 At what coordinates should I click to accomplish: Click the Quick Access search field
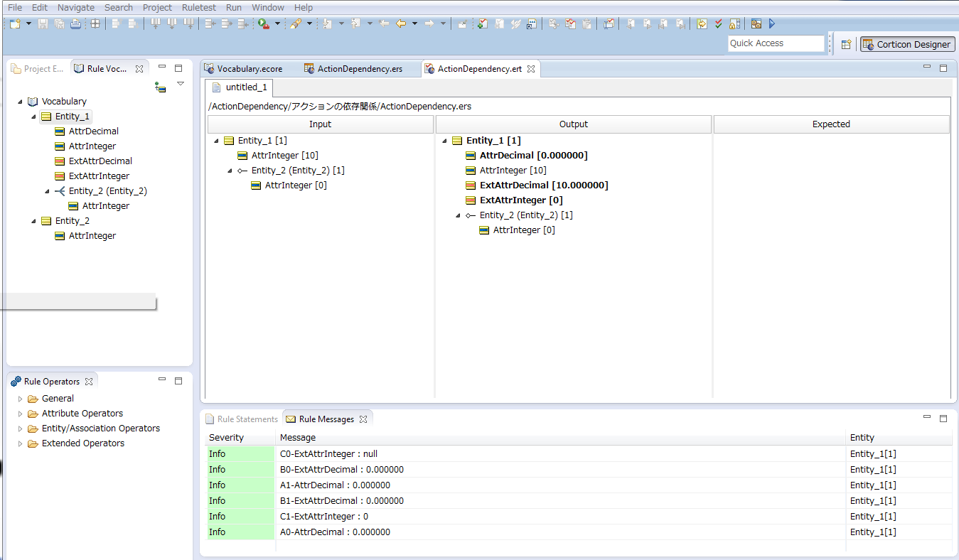click(x=776, y=43)
